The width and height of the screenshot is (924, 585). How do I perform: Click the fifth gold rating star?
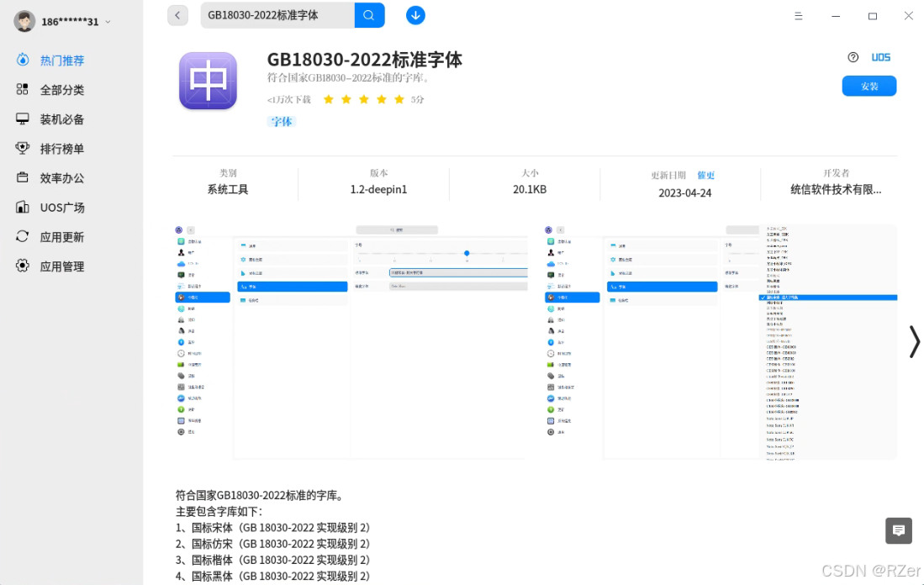[399, 99]
